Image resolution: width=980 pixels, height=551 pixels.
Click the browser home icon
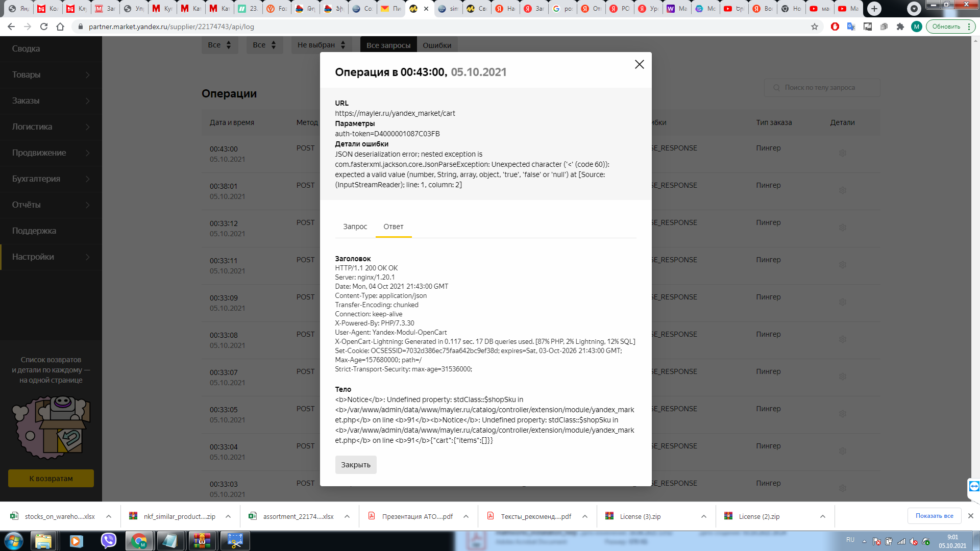coord(60,27)
